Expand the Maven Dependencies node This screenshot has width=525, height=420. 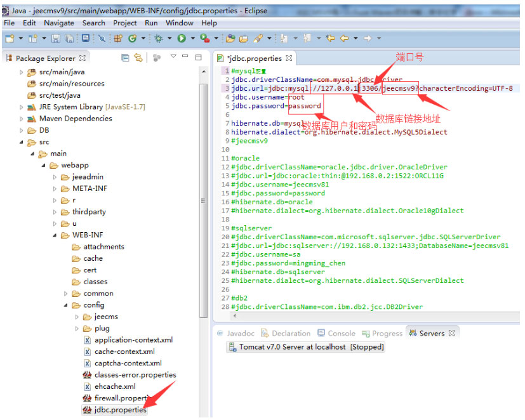coord(22,119)
